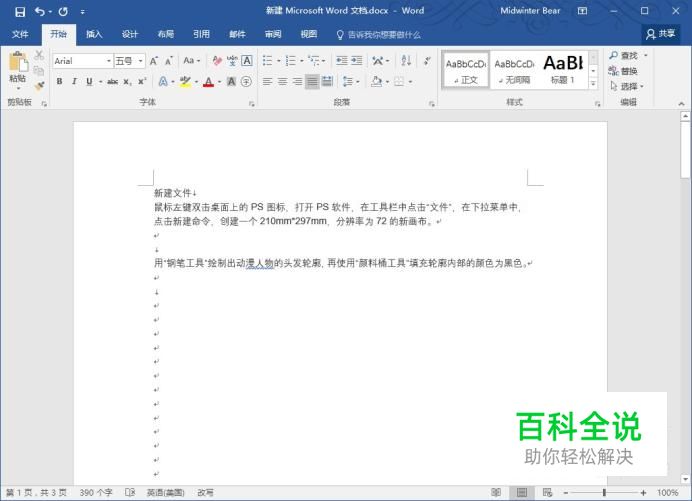Apply the No Spacing style
The width and height of the screenshot is (692, 501).
[x=514, y=70]
